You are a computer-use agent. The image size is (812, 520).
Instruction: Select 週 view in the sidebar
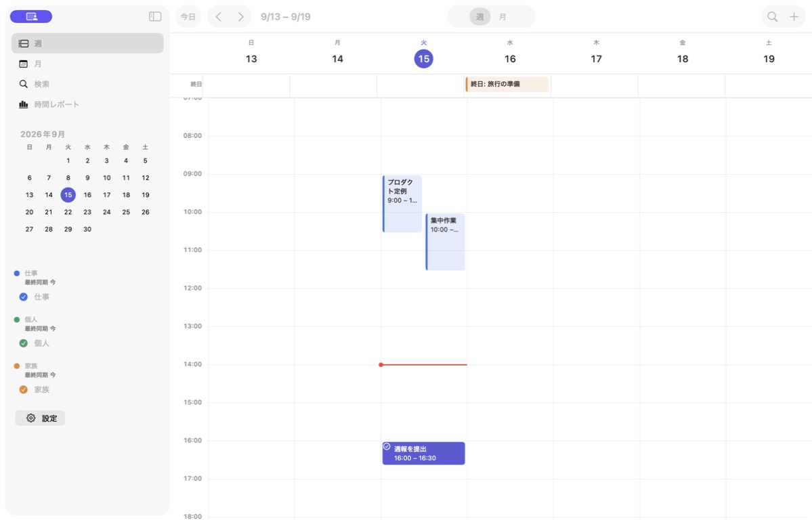click(x=87, y=43)
